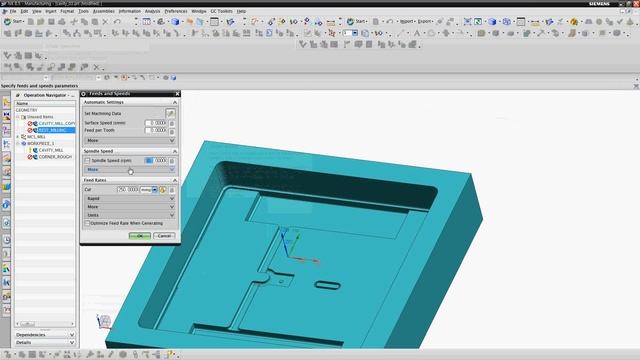
Task: Collapse the Unused Items node
Action: pyautogui.click(x=18, y=117)
